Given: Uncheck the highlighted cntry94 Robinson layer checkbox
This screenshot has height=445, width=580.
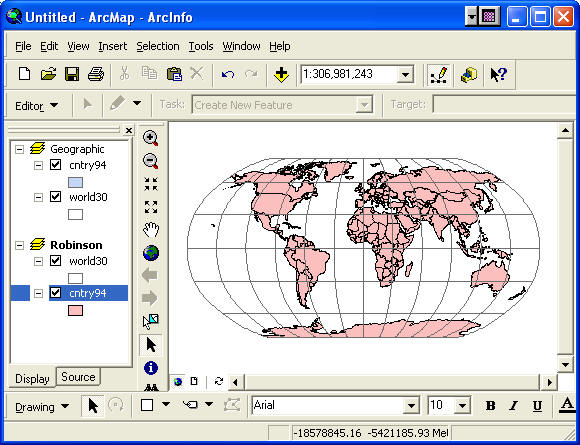Looking at the screenshot, I should click(55, 293).
